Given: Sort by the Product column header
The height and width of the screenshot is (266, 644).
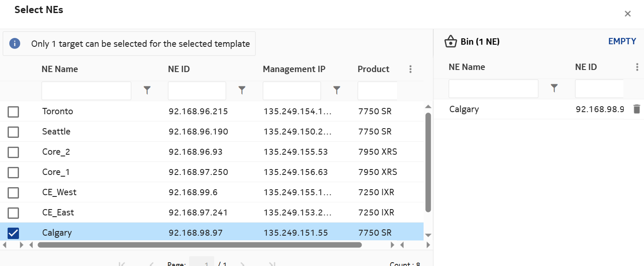Looking at the screenshot, I should click(x=373, y=69).
